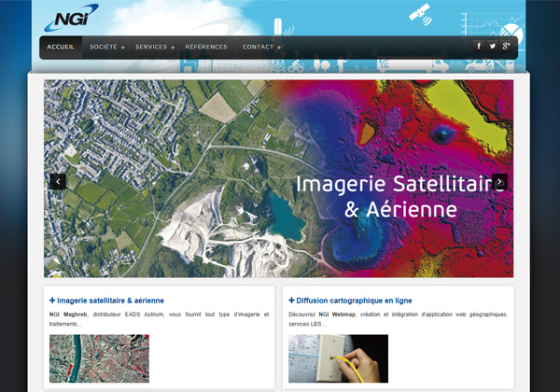Open the Société menu item
This screenshot has width=560, height=392.
(x=103, y=47)
